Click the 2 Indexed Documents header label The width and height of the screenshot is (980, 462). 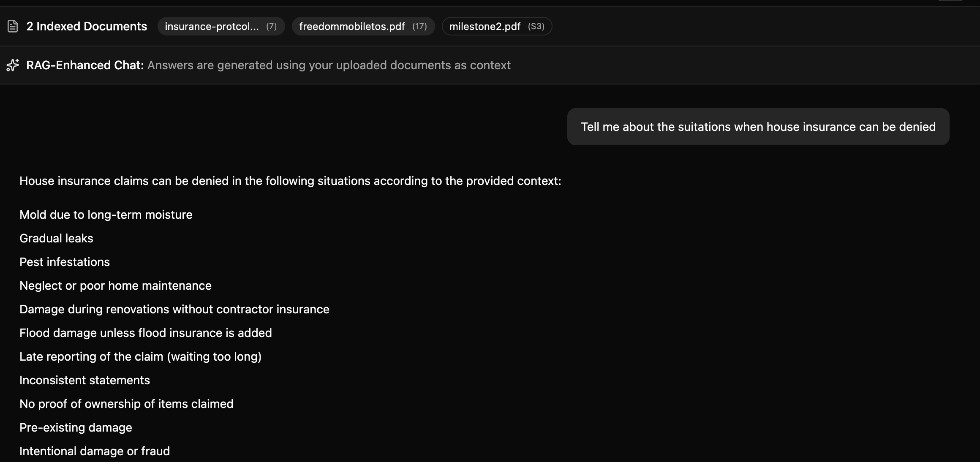tap(86, 26)
